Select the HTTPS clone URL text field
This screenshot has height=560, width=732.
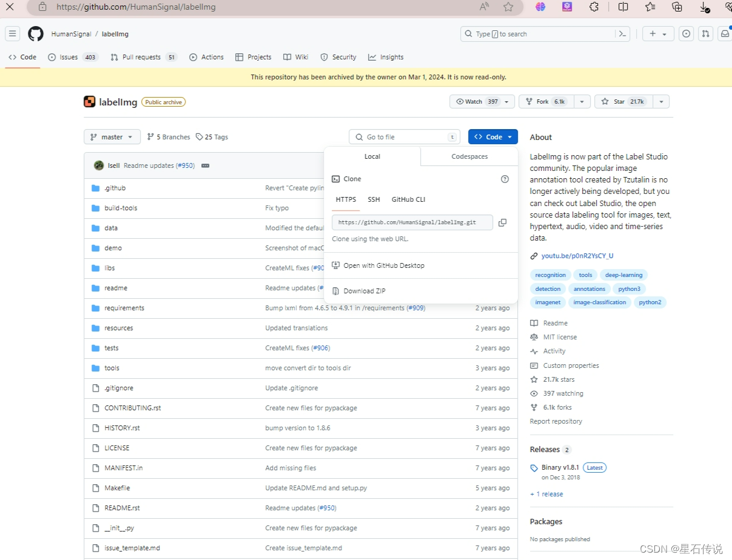[412, 222]
